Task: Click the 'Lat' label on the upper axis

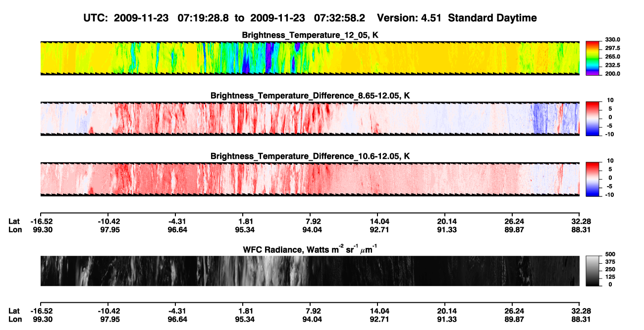Action: 14,222
